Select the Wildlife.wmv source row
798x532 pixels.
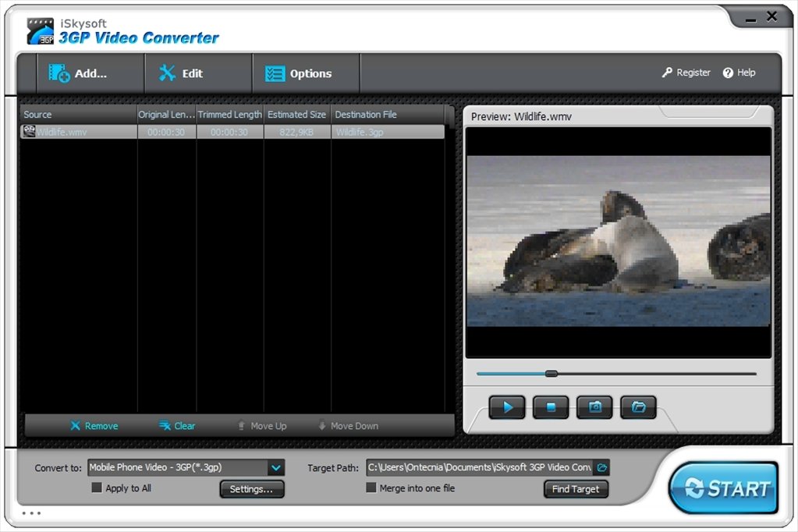(x=232, y=132)
